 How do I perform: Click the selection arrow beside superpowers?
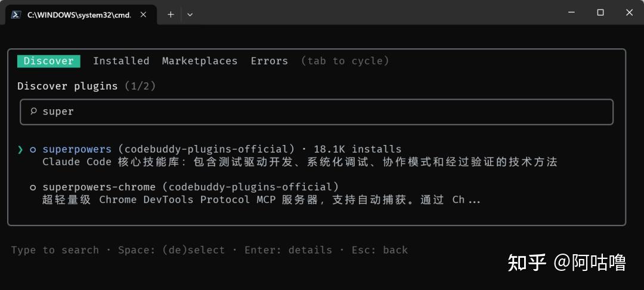[20, 149]
